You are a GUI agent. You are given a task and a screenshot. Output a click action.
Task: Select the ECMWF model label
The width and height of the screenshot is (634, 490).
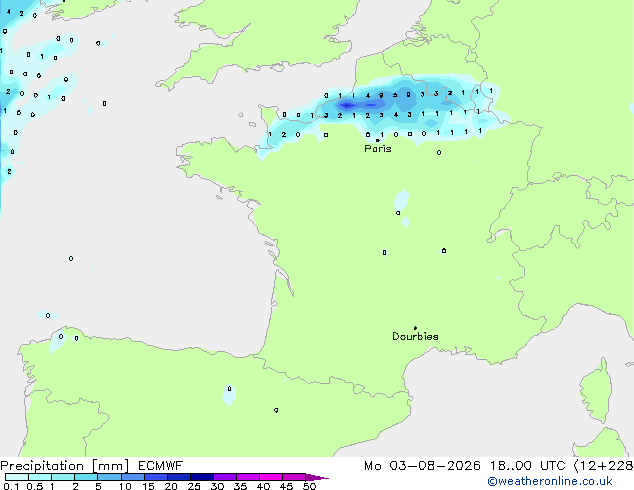coord(161,466)
